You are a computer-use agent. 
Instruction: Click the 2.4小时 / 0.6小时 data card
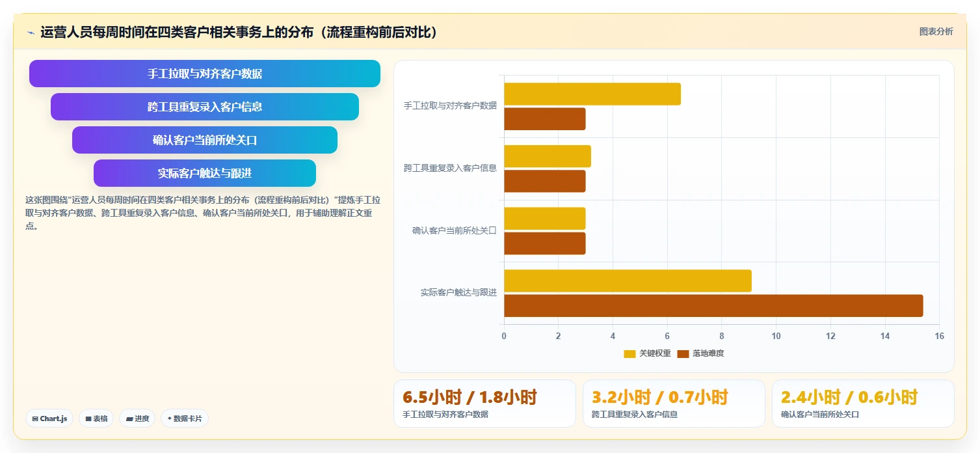tap(863, 404)
